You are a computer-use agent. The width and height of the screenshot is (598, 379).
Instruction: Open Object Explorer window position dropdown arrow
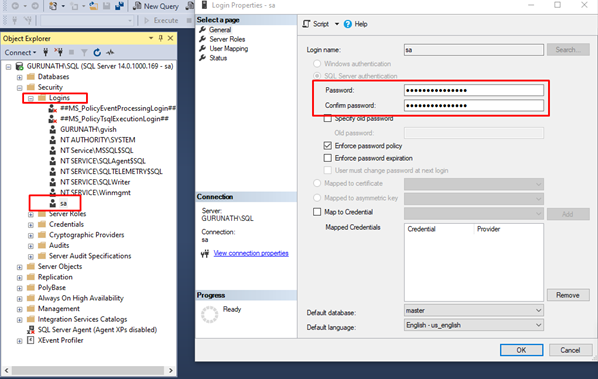coord(151,38)
